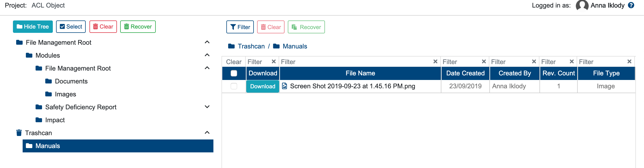Screen dimensions: 644x168
Task: Click the 23/09/2019 date cell
Action: tap(465, 86)
